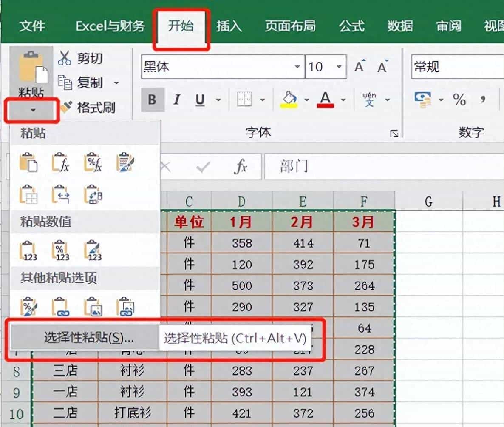
Task: Select paste Values (123) option
Action: (28, 250)
